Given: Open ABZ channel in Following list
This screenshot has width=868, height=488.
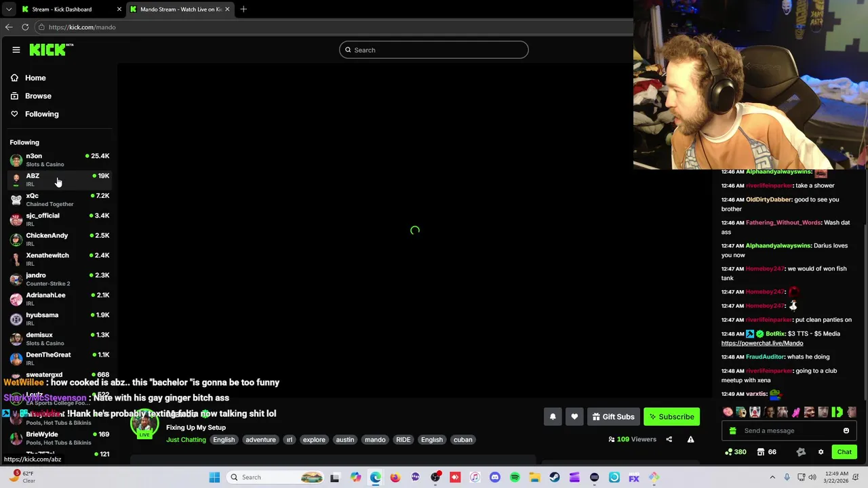Looking at the screenshot, I should (x=60, y=180).
